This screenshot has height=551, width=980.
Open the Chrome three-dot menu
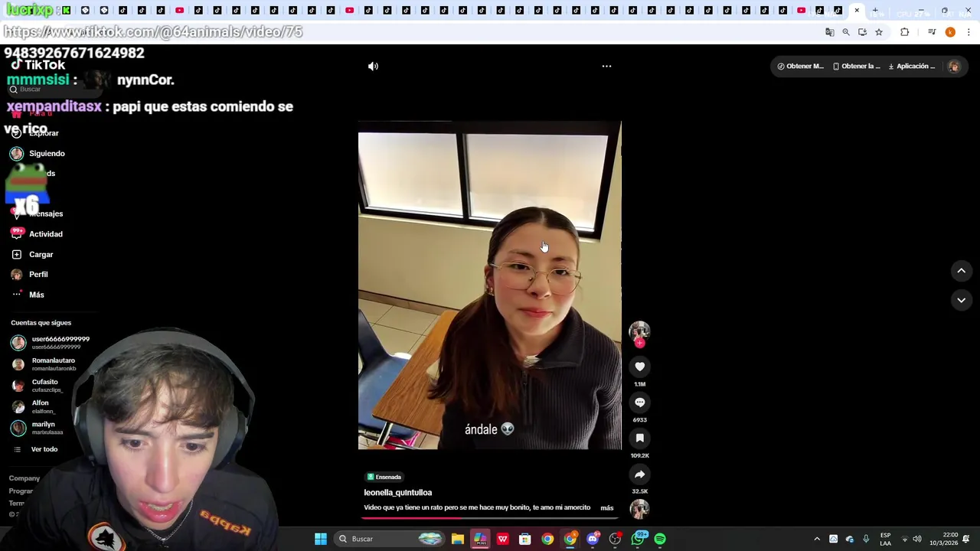tap(969, 32)
